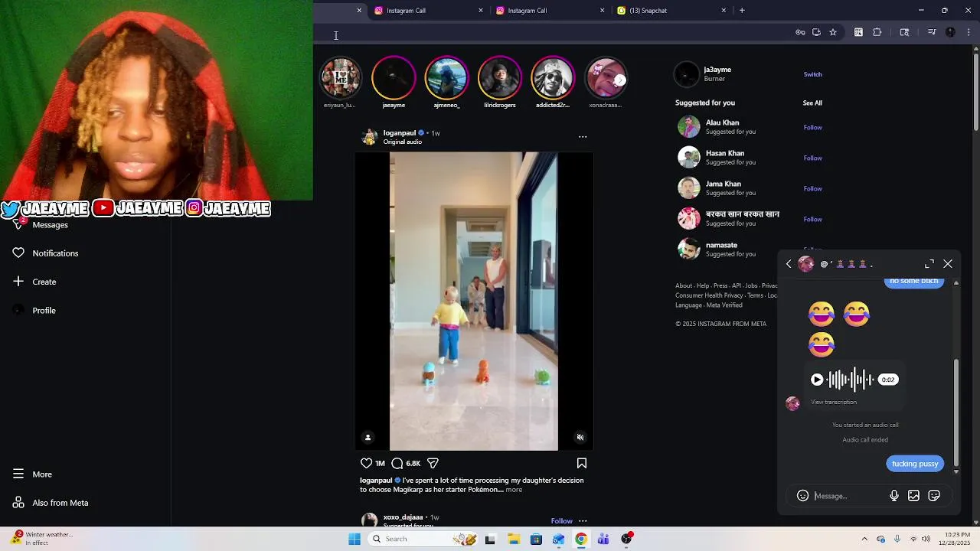Click the Create plus icon

pyautogui.click(x=18, y=282)
